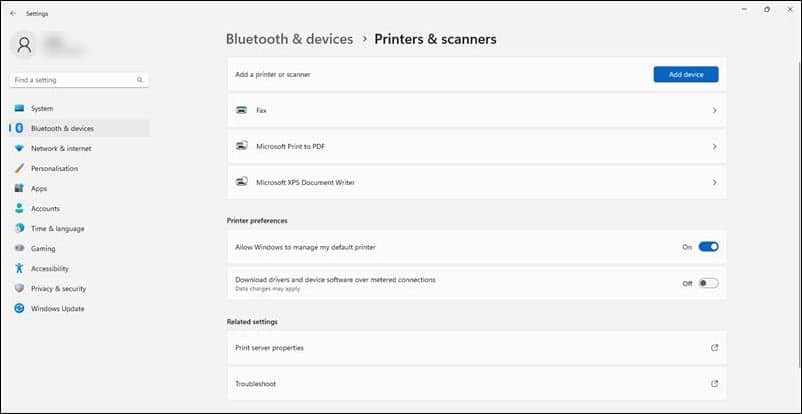Expand the Fax printer entry chevron
The image size is (802, 414).
pyautogui.click(x=715, y=111)
